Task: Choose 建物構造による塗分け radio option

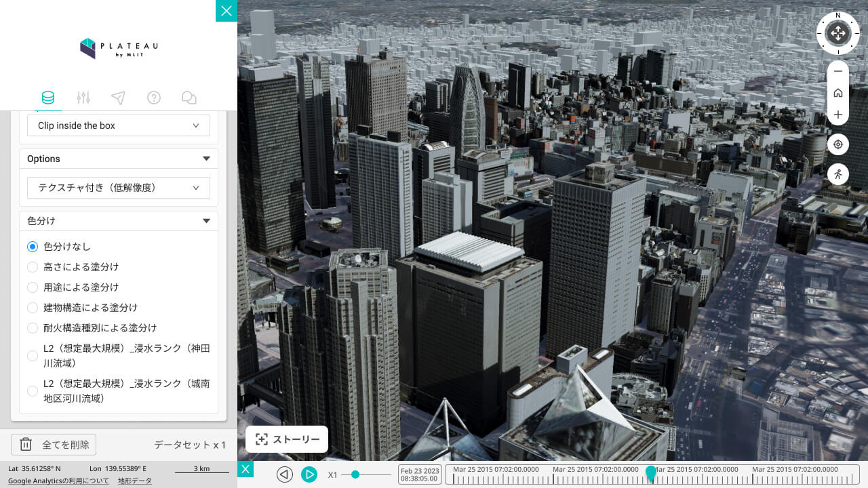Action: coord(33,308)
